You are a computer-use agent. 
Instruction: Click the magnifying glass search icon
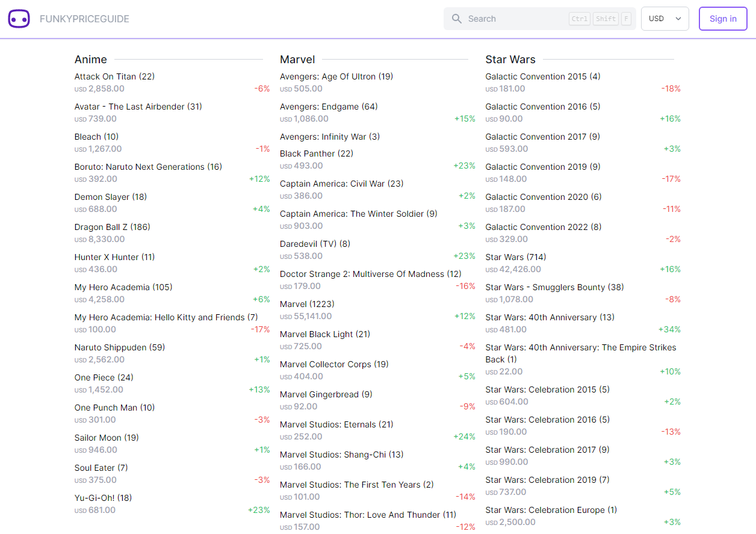click(x=457, y=19)
